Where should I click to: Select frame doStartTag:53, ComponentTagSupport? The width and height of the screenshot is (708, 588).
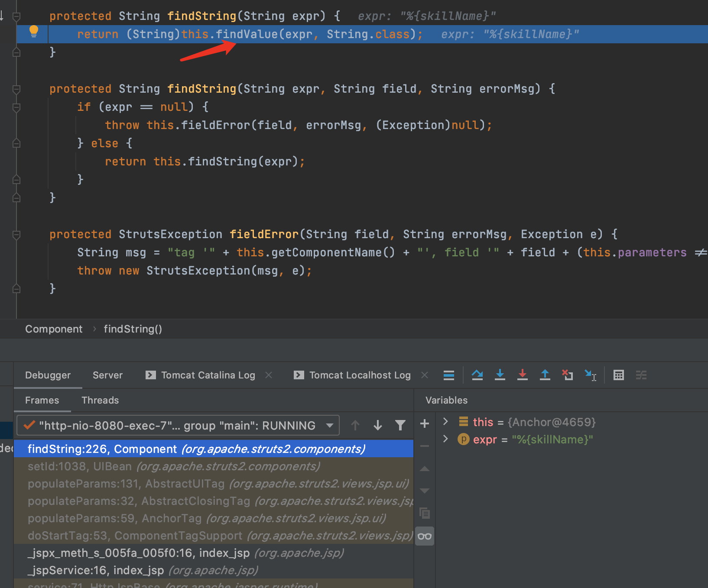[x=214, y=536]
